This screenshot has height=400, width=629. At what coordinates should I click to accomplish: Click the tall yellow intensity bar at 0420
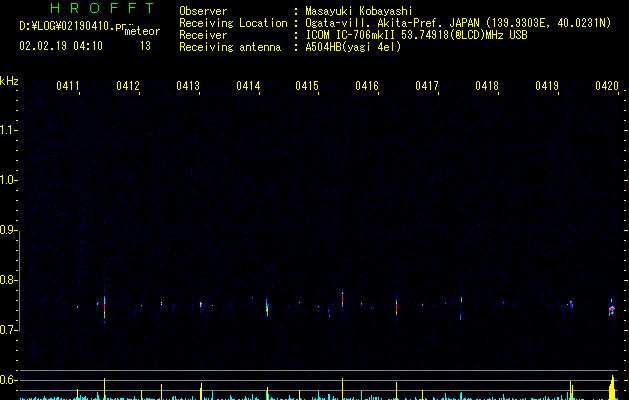[x=612, y=388]
